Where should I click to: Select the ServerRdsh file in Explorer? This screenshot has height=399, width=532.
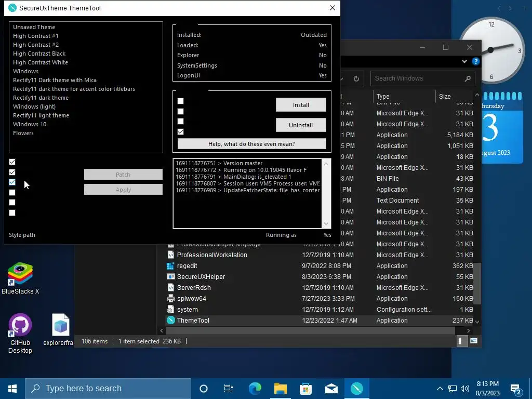pos(319,288)
